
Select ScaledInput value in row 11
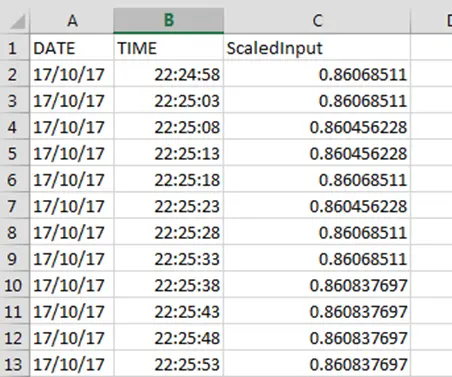(317, 311)
